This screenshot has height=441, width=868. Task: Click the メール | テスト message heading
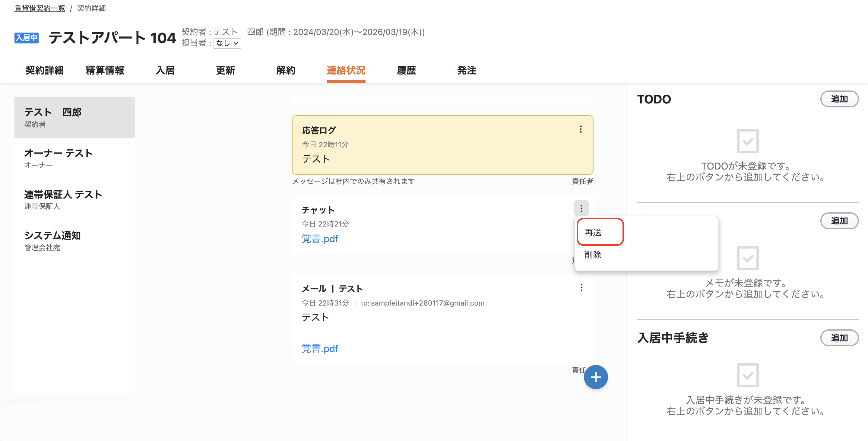332,289
